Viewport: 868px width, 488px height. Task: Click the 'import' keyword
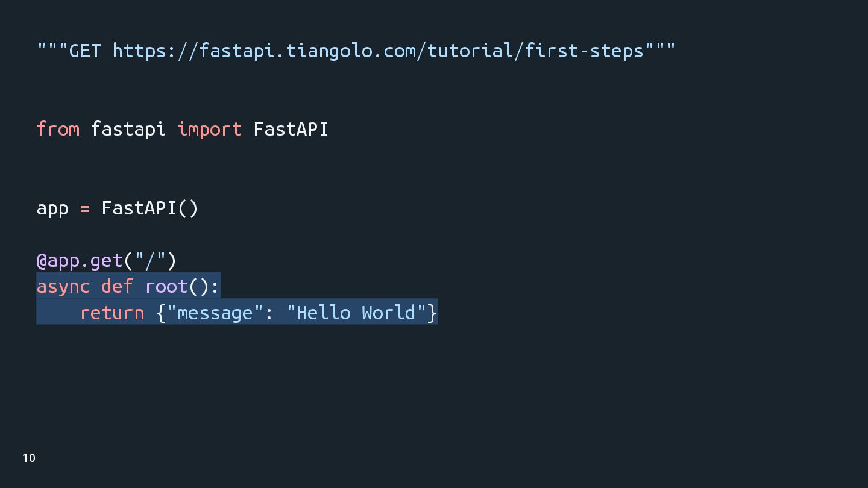tap(210, 129)
